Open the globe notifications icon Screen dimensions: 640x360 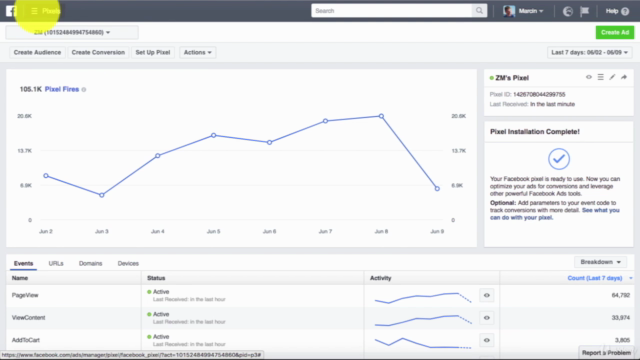(568, 11)
